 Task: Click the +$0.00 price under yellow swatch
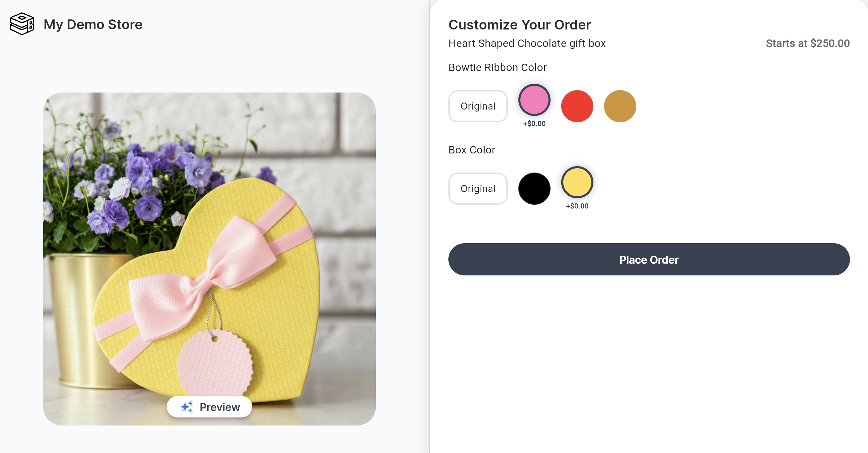coord(577,206)
